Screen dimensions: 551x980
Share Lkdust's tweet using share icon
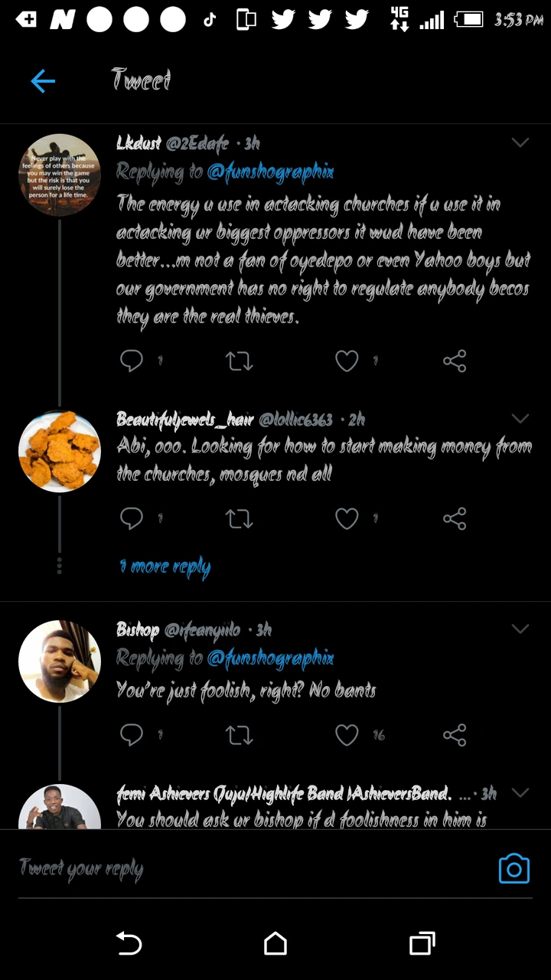coord(455,361)
